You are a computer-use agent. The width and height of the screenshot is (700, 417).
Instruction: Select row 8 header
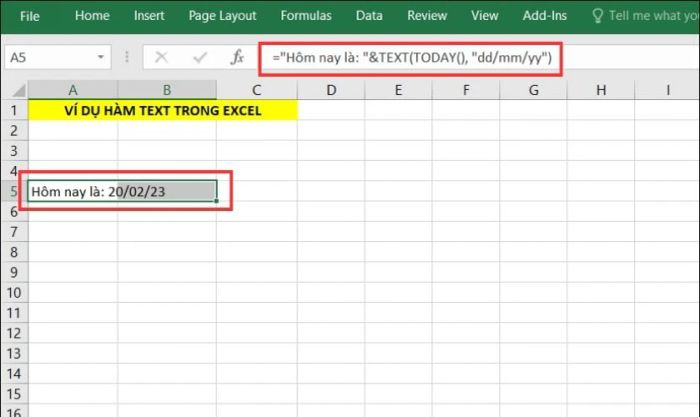[x=14, y=252]
